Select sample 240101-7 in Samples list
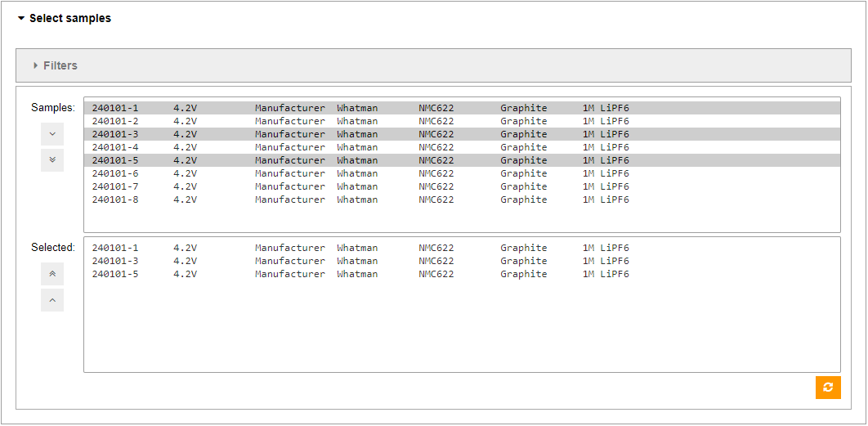Viewport: 868px width, 426px height. (462, 186)
